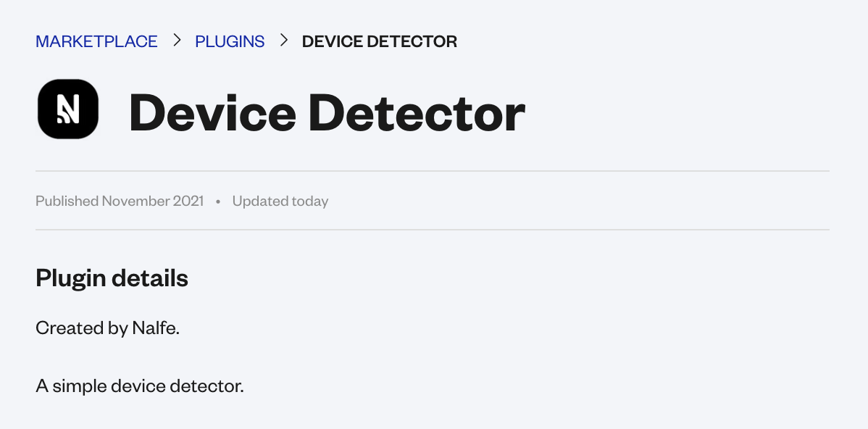Click the divider line below the title

click(x=433, y=171)
